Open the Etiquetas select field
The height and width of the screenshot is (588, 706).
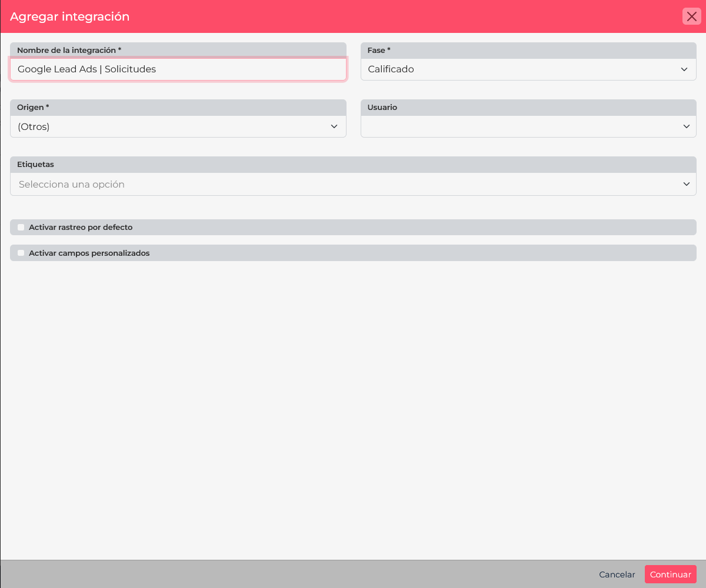[353, 184]
